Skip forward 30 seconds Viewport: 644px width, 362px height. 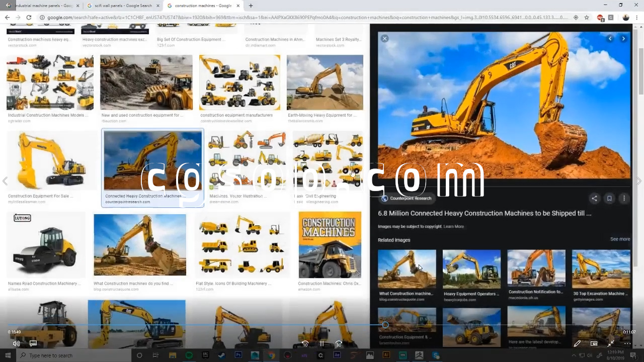tap(339, 343)
